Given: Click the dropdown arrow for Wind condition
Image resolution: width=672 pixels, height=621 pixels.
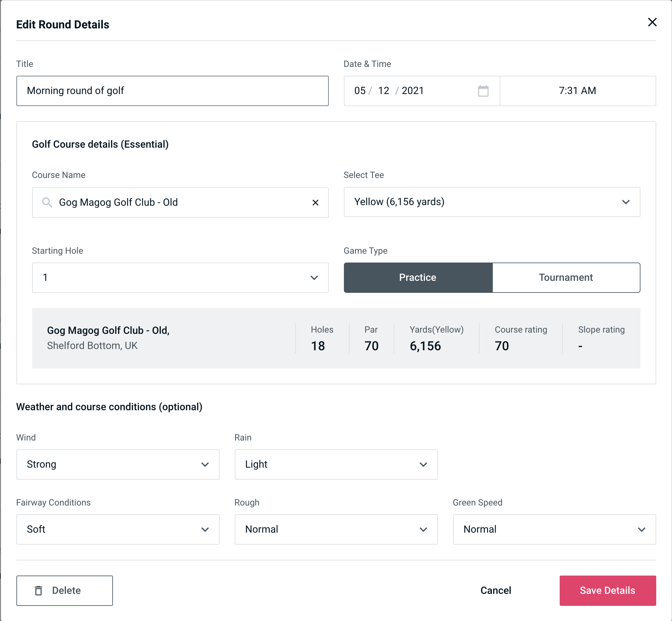Looking at the screenshot, I should pos(205,464).
